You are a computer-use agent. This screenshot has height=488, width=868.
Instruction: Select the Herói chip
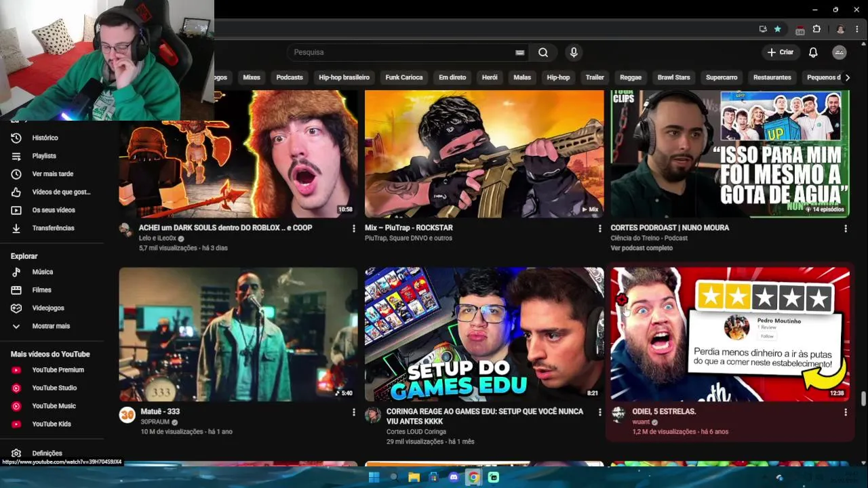click(x=490, y=77)
